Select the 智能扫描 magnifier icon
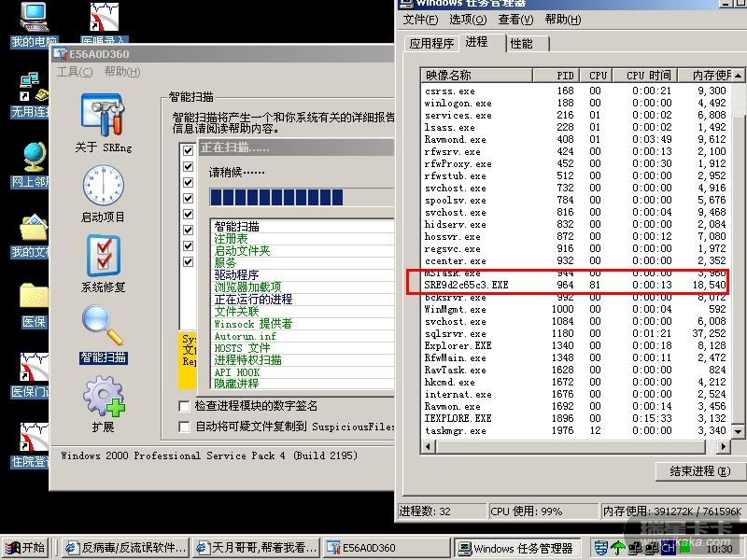Screen dimensions: 747x560 103,325
